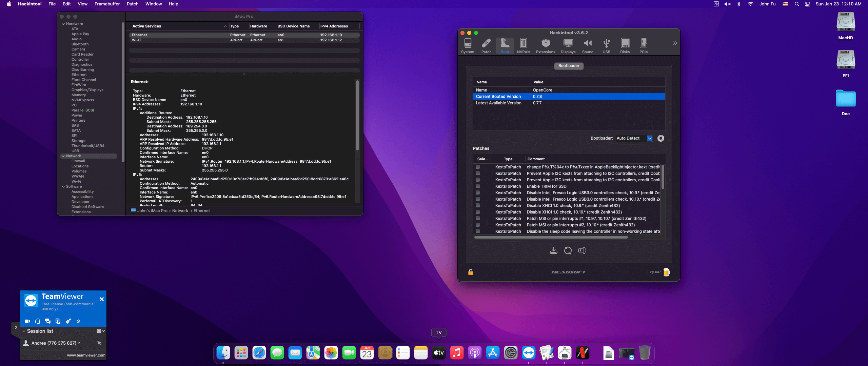Image resolution: width=868 pixels, height=366 pixels.
Task: Open System Preferences from the Dock
Action: point(511,353)
